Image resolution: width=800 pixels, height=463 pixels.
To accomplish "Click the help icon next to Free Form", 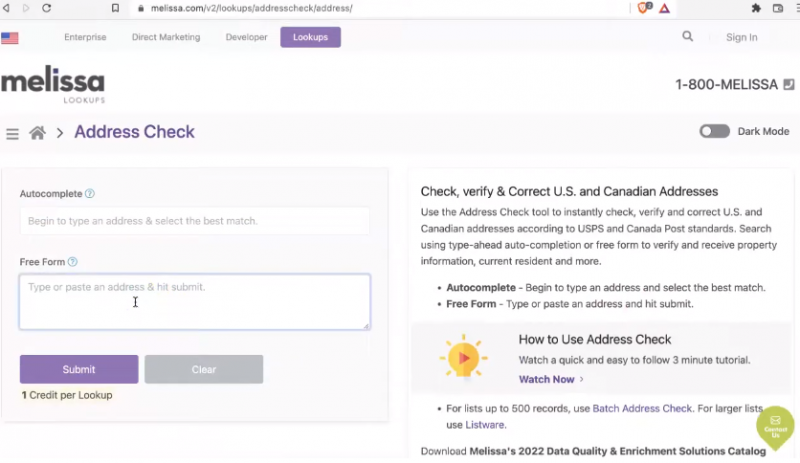I will coord(73,262).
